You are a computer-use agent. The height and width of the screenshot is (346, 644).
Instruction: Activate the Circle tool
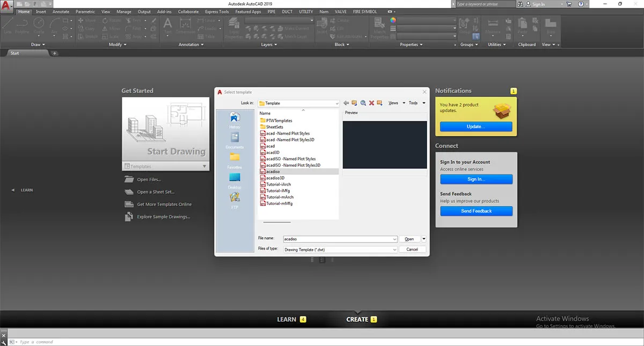[x=39, y=24]
